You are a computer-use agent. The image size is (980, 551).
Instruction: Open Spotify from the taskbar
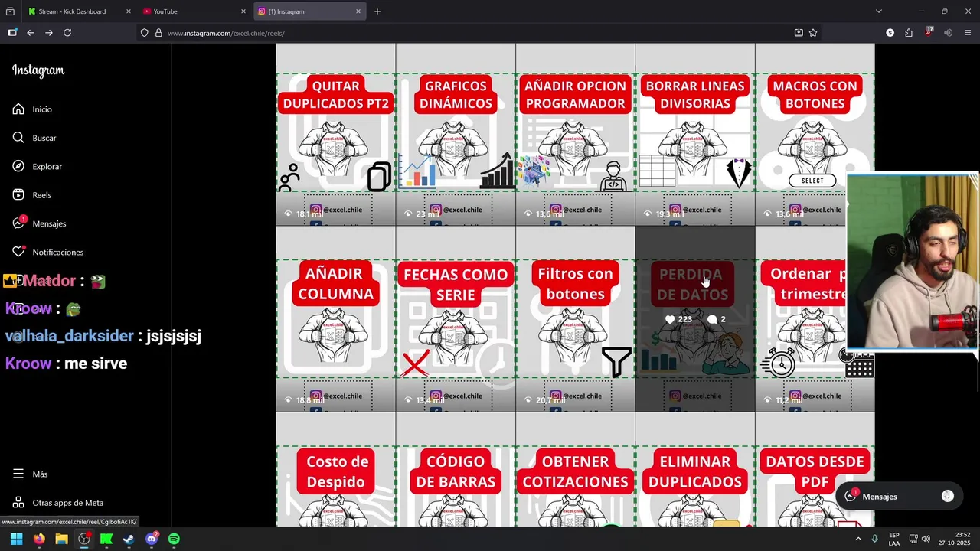[x=174, y=539]
